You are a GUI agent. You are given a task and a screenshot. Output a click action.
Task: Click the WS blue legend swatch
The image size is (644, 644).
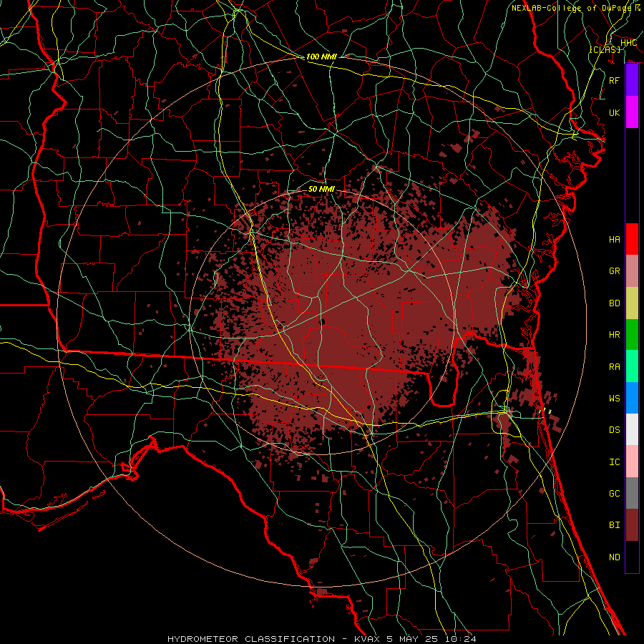coord(632,398)
